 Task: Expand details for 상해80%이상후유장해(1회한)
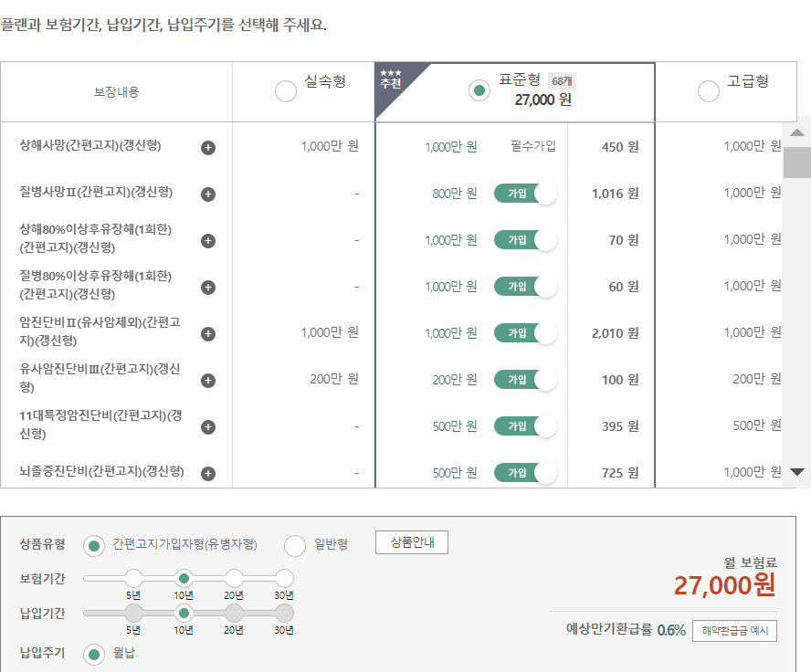tap(208, 241)
